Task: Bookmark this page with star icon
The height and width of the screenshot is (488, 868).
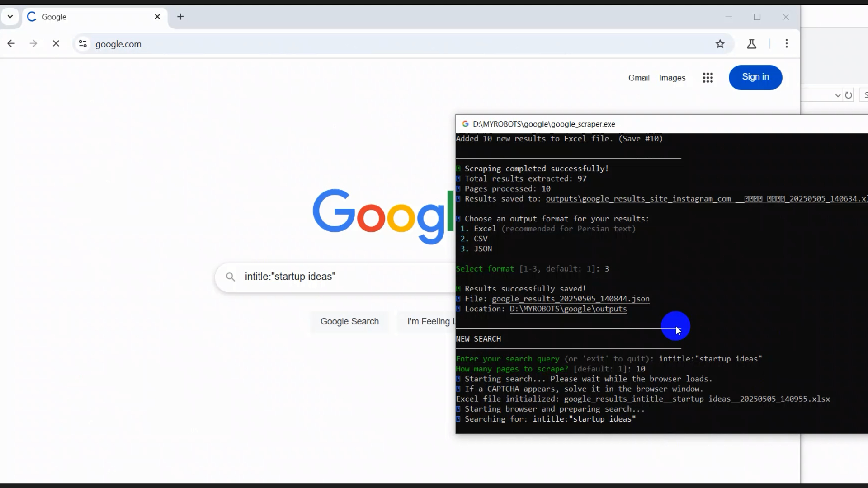Action: (720, 44)
